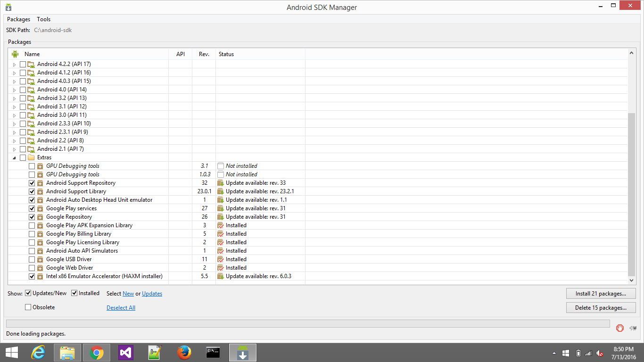This screenshot has width=644, height=362.
Task: Enable the Obsolete checkbox
Action: [28, 307]
